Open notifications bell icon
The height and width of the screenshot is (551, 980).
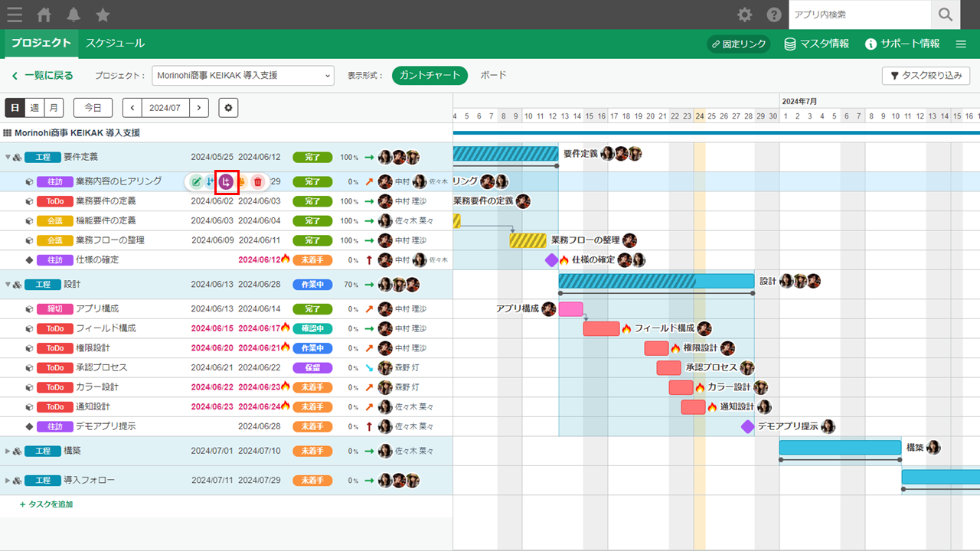73,15
